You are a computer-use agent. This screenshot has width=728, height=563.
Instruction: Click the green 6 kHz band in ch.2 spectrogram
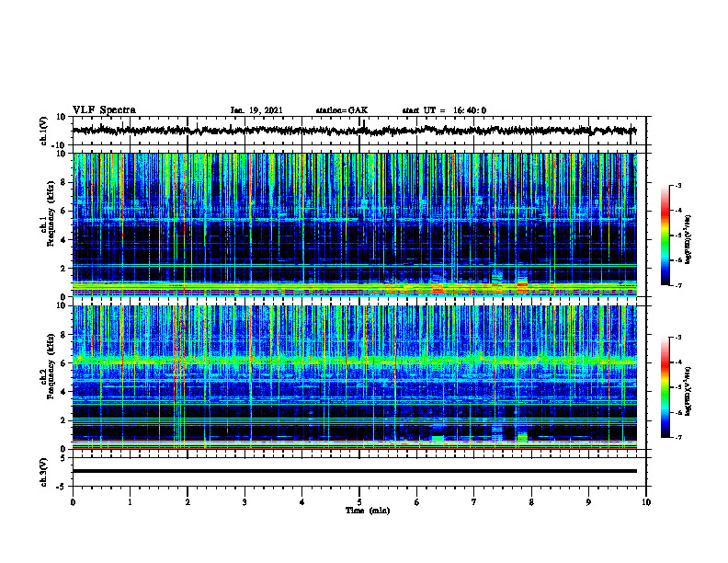(355, 361)
